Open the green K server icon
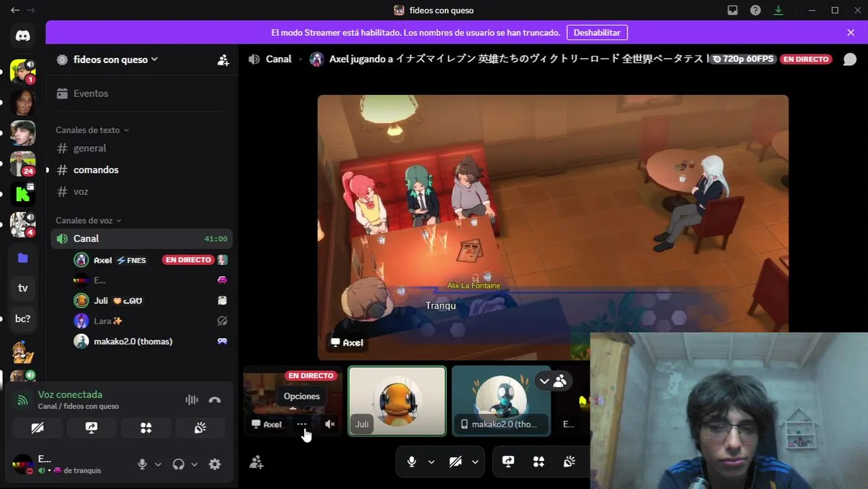This screenshot has height=489, width=868. (22, 195)
